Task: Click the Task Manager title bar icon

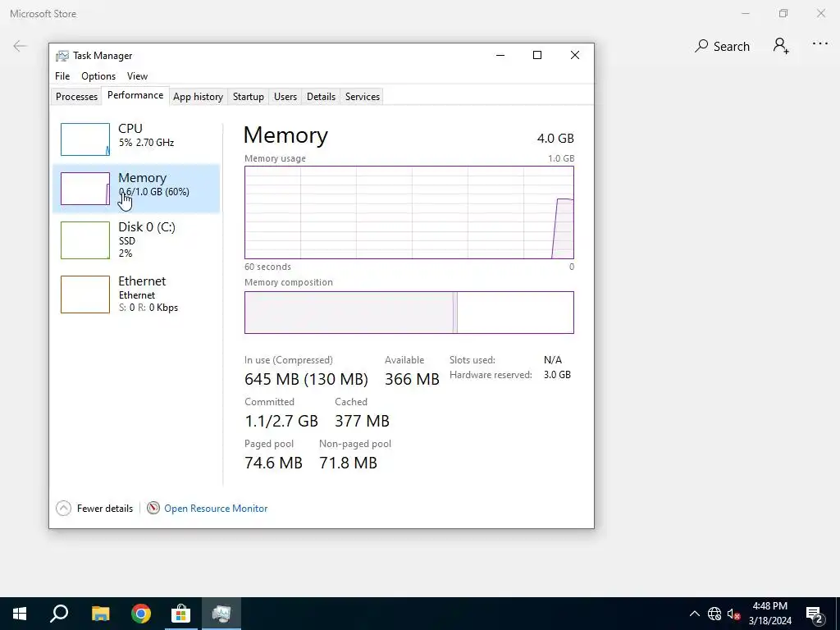Action: pos(62,56)
